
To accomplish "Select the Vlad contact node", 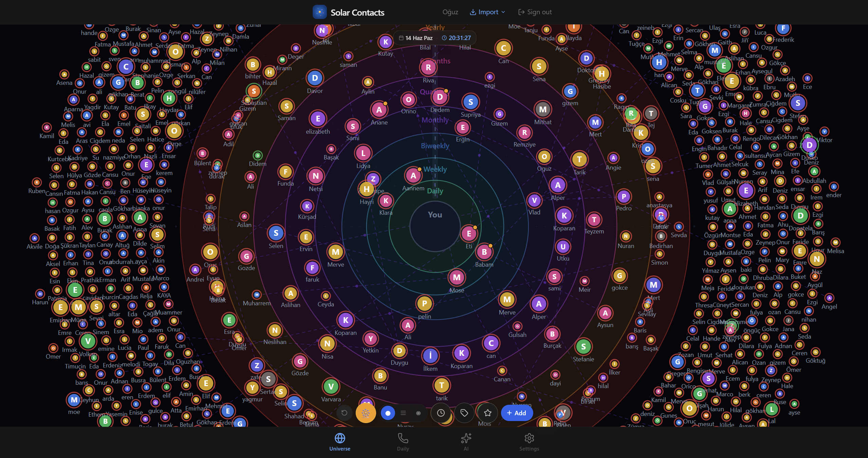I will (534, 200).
